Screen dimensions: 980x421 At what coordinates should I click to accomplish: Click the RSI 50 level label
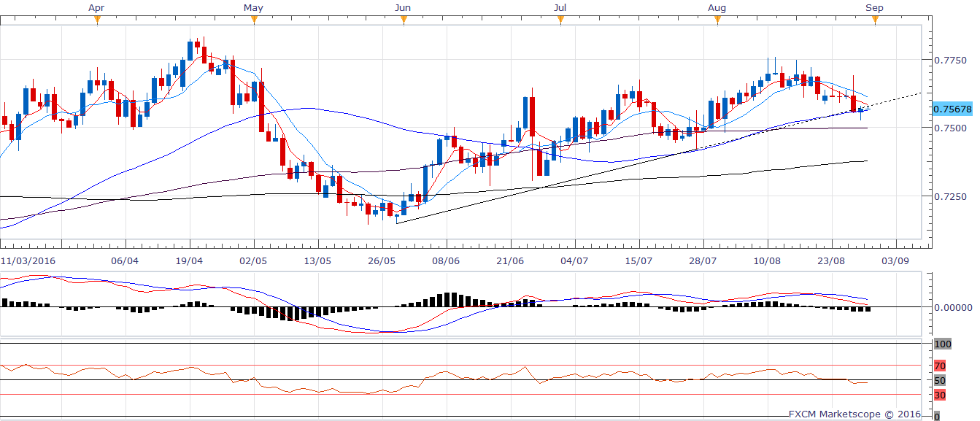940,380
